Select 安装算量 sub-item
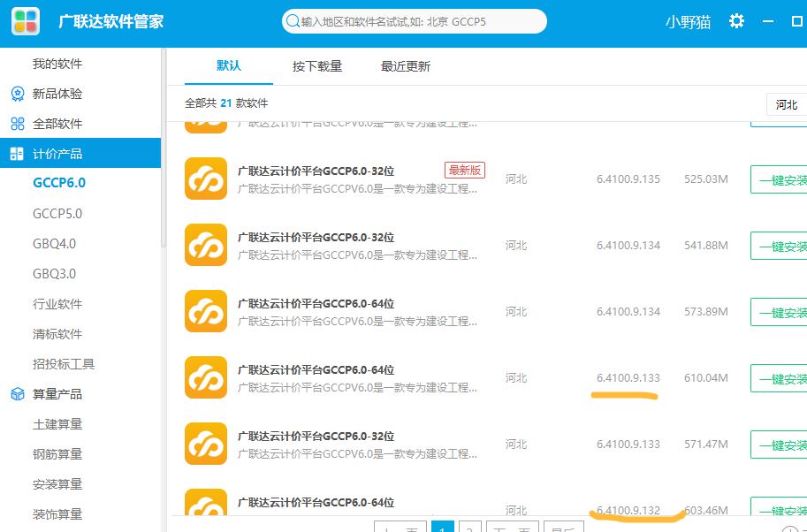Image resolution: width=807 pixels, height=532 pixels. 57,484
